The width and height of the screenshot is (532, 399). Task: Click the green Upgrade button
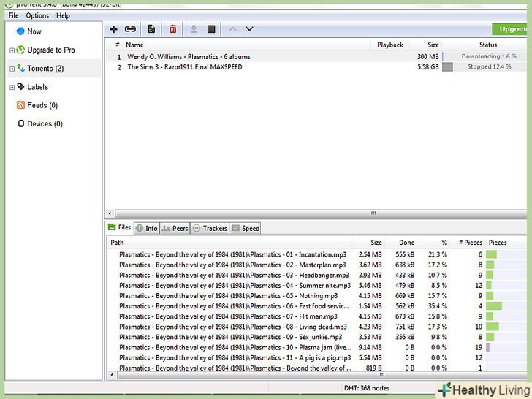click(x=509, y=29)
